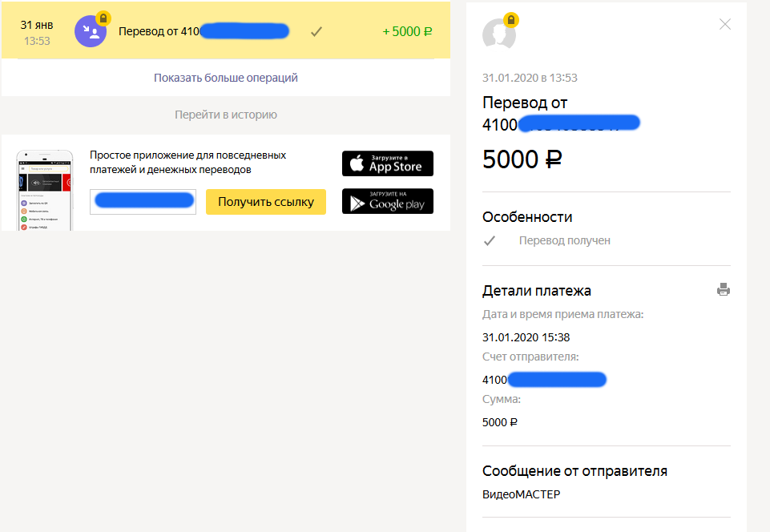
Task: Click the purple incoming transfer icon
Action: tap(92, 33)
